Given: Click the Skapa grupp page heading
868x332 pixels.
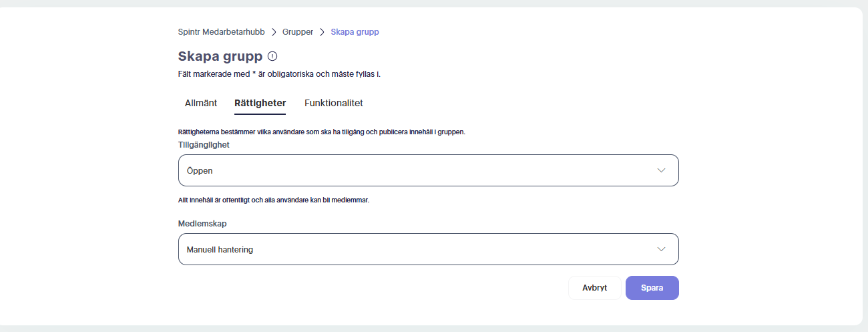Looking at the screenshot, I should point(220,56).
